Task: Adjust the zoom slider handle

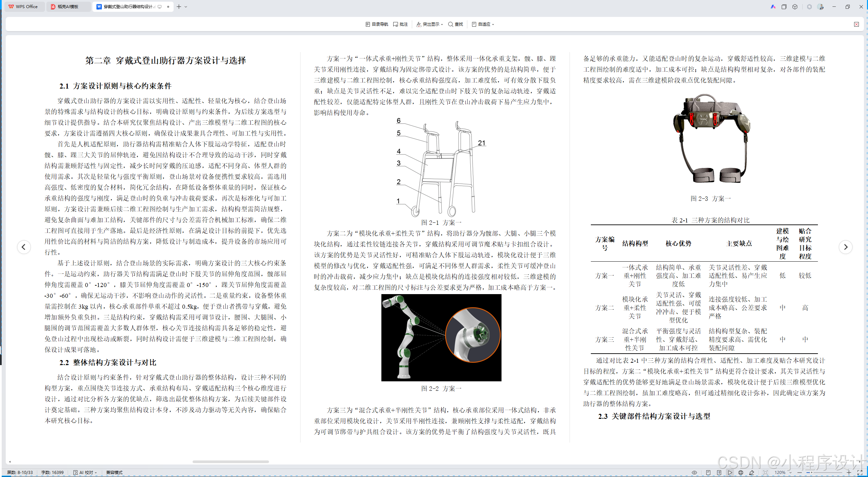Action: click(811, 472)
